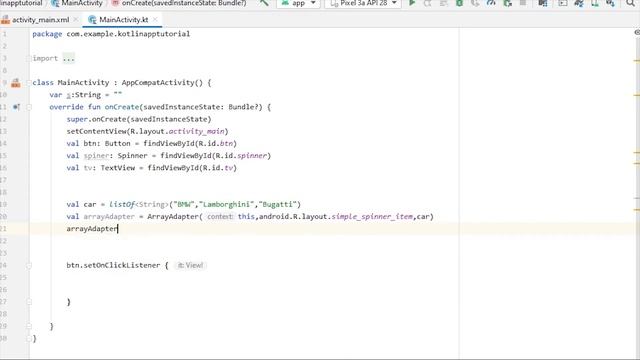Click the package name 'com.example.kotlinapptutorial'
This screenshot has height=360, width=640.
pos(128,34)
